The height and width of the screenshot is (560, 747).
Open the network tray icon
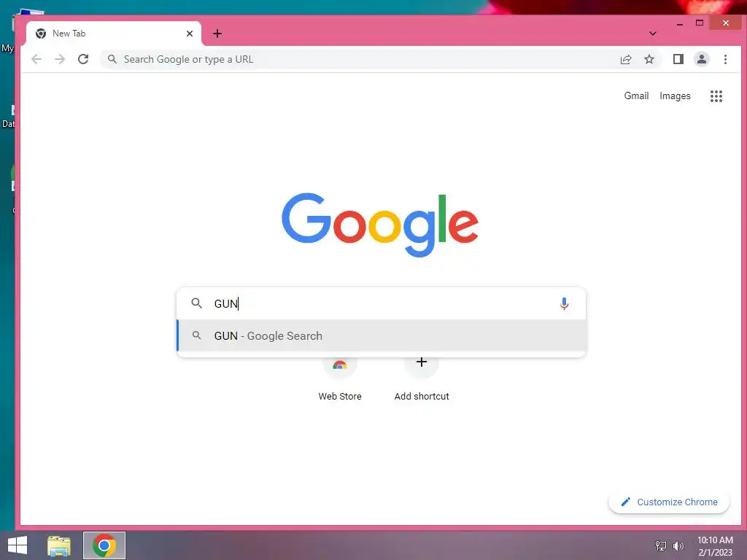661,545
